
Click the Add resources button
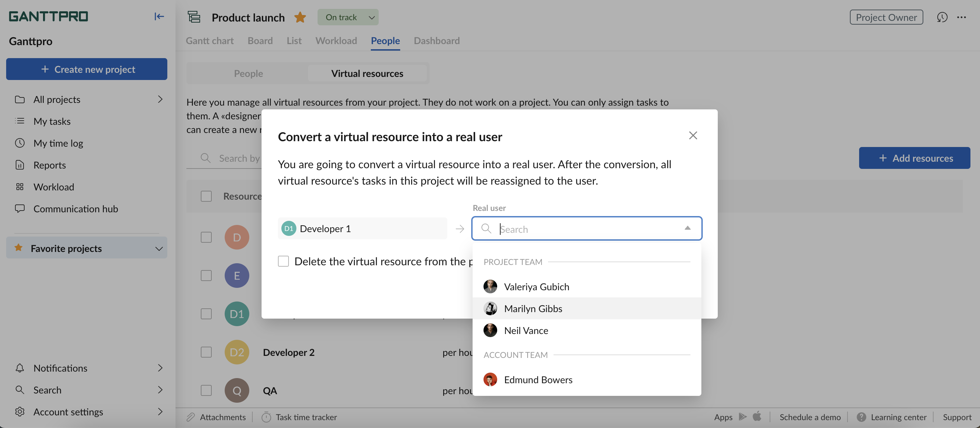click(x=914, y=158)
